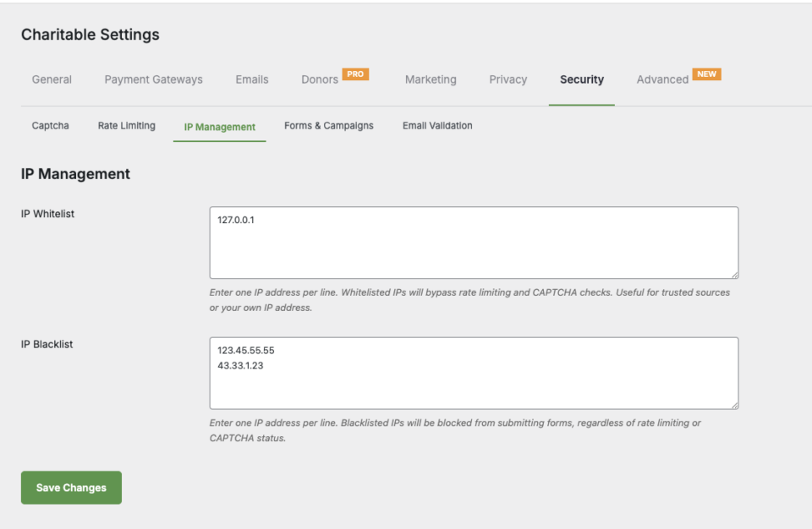Viewport: 812px width, 529px height.
Task: Open the Privacy tab
Action: tap(507, 79)
